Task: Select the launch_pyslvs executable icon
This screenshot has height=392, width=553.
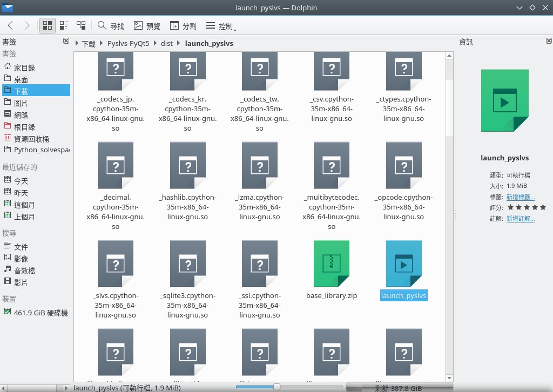Action: coord(404,263)
